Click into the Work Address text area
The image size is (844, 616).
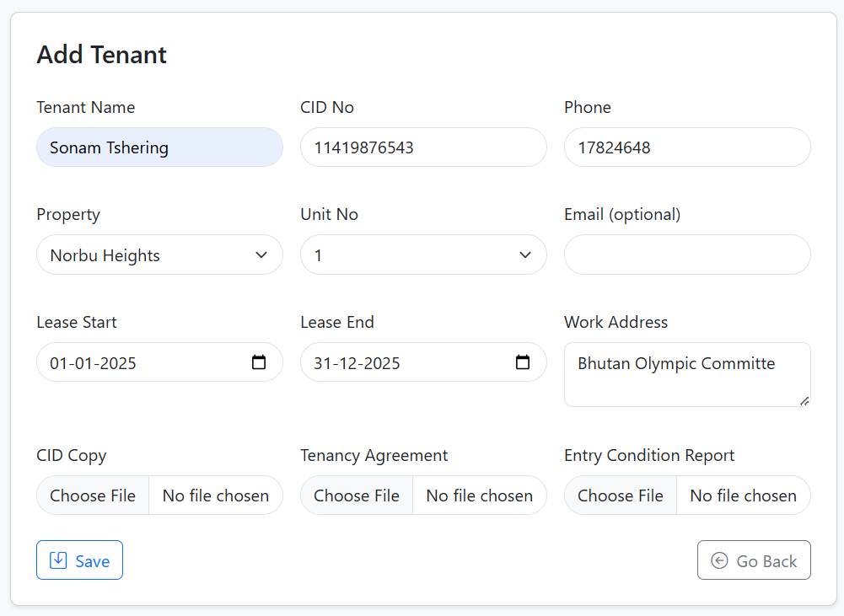pyautogui.click(x=687, y=375)
